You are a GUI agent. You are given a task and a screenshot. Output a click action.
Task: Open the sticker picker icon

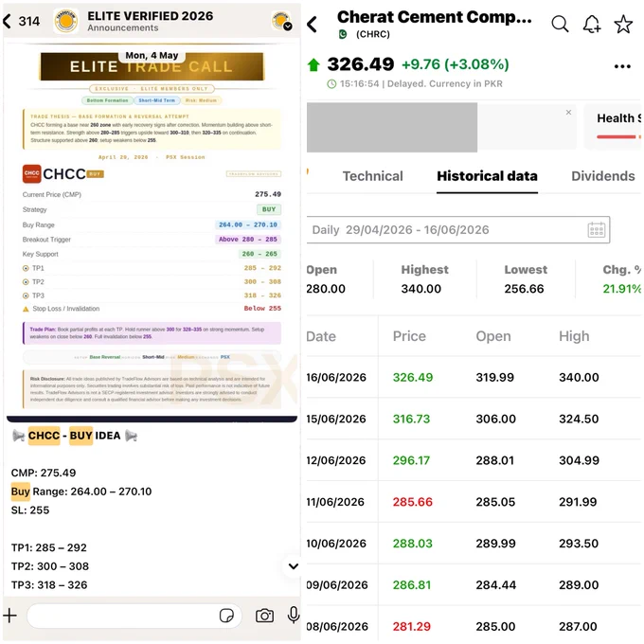click(226, 616)
